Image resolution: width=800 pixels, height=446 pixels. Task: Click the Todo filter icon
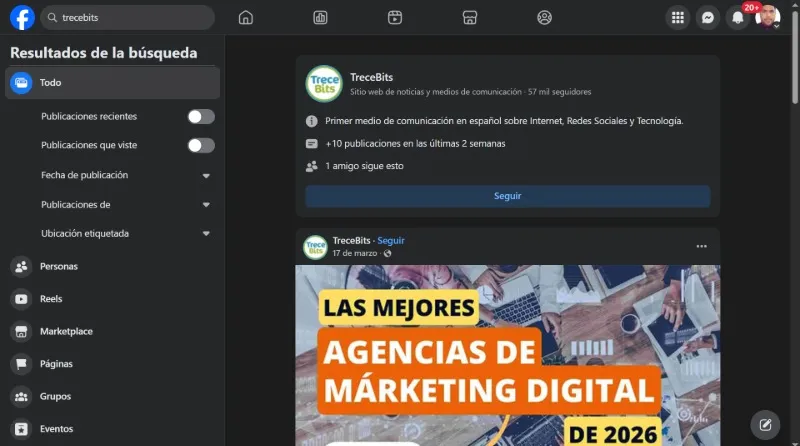point(21,83)
